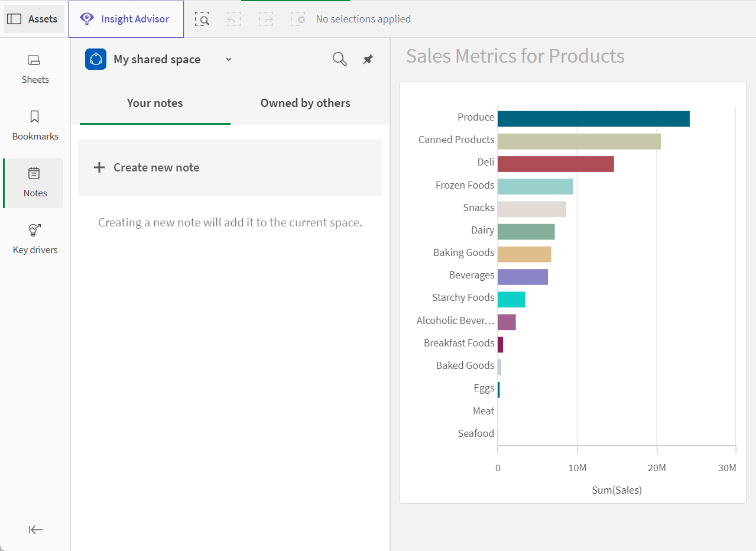
Task: Click the Beverages axis label
Action: (472, 275)
